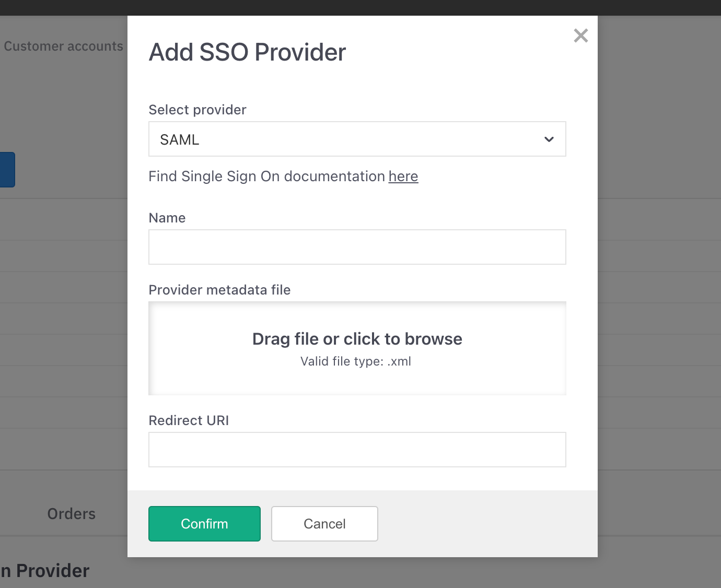Select the Orders item behind the dialog
Screen dimensions: 721x588
71,514
